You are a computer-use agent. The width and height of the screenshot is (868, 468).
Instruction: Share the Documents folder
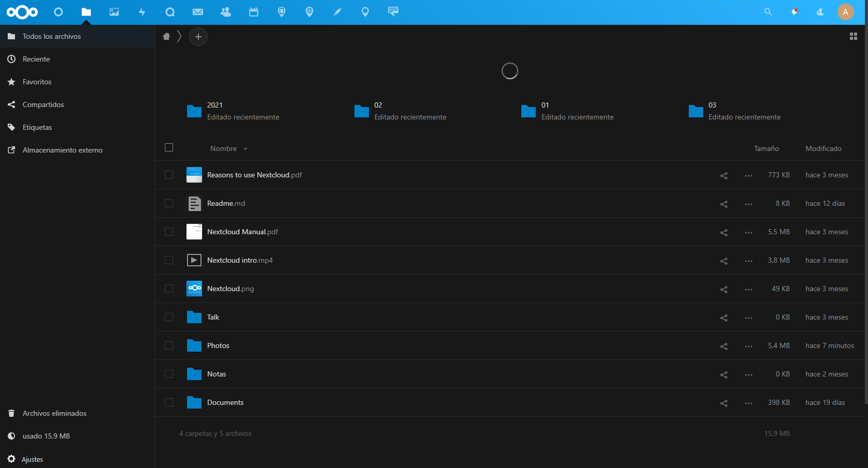click(724, 403)
